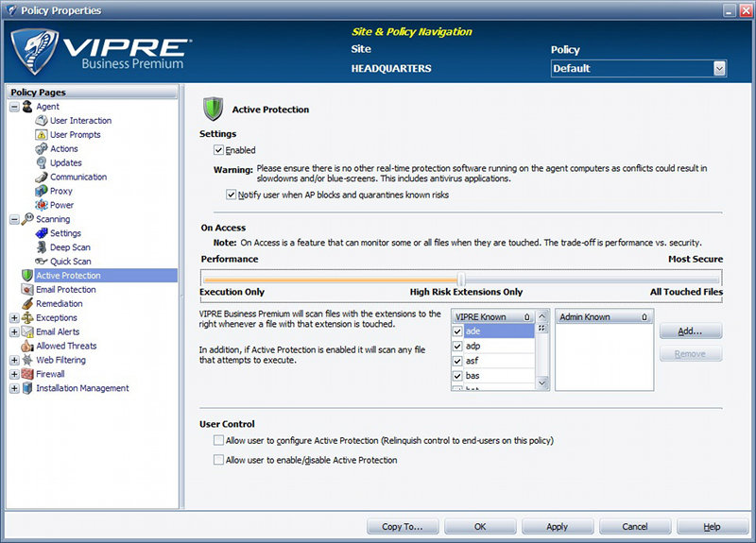The width and height of the screenshot is (756, 543).
Task: Click the Quick Scan icon
Action: (x=42, y=262)
